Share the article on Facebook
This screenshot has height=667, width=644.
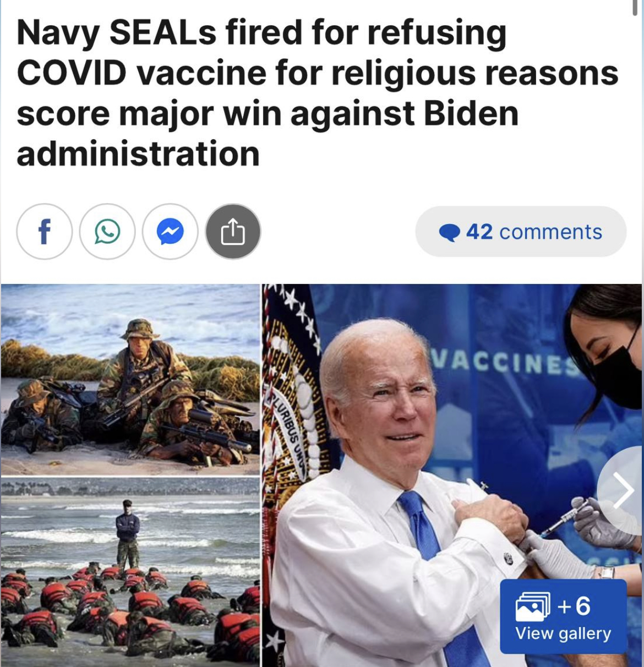pyautogui.click(x=44, y=232)
